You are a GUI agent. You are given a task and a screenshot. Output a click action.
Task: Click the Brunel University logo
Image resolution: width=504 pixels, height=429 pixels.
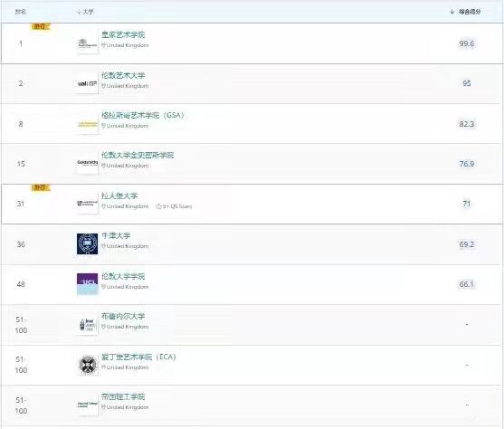point(88,325)
